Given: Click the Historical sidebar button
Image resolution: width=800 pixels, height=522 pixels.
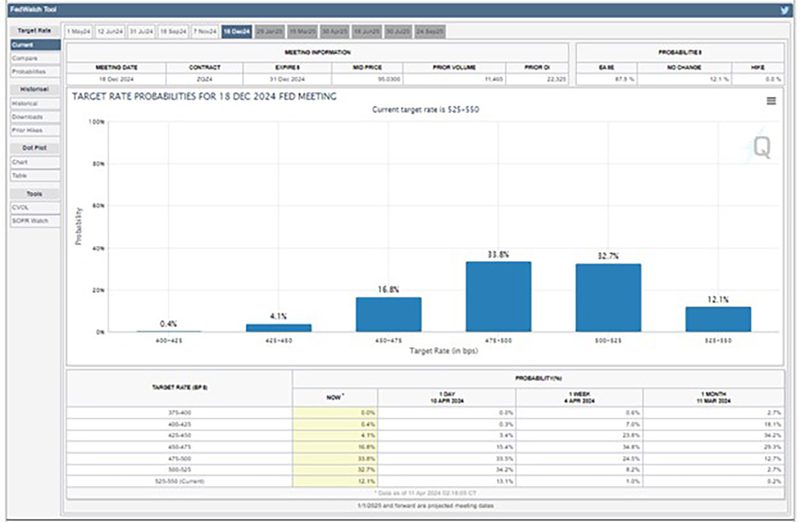Looking at the screenshot, I should coord(25,103).
